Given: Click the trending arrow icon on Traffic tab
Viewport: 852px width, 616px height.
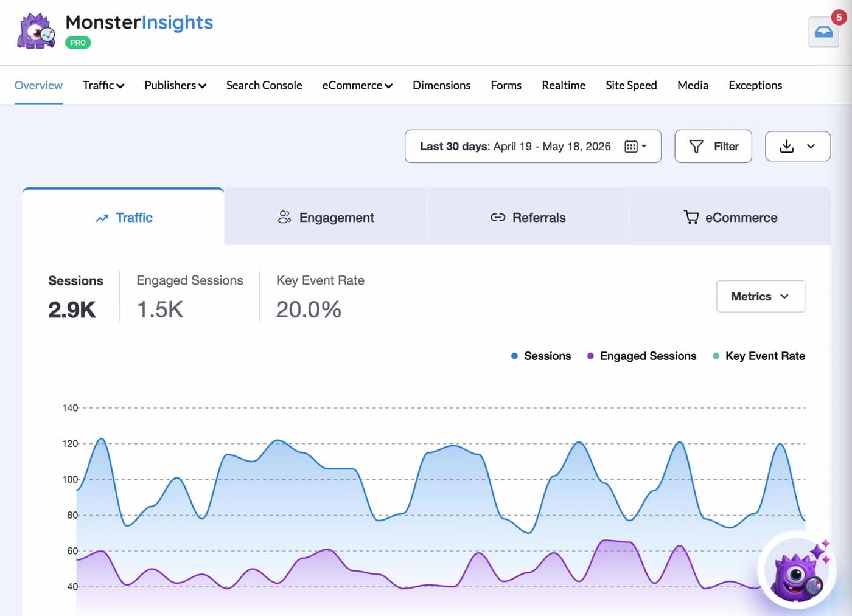Looking at the screenshot, I should tap(102, 218).
